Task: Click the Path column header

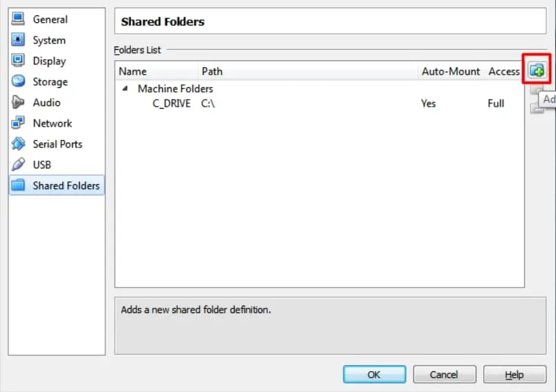Action: 212,71
